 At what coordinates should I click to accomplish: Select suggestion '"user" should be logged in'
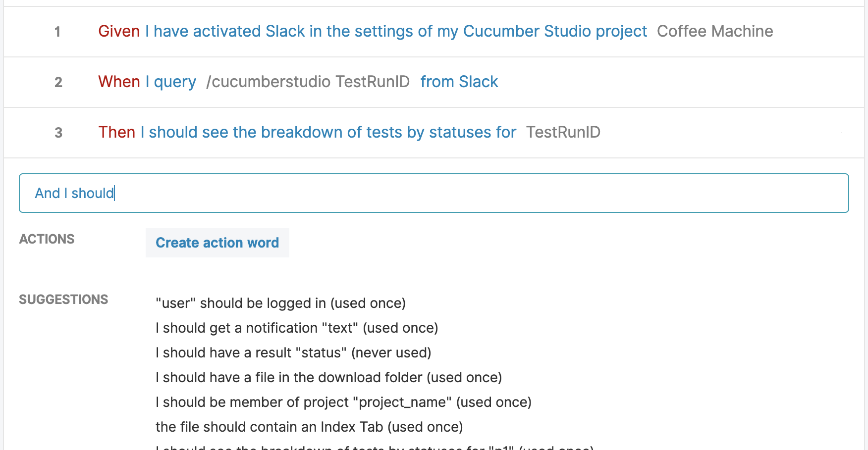[280, 303]
